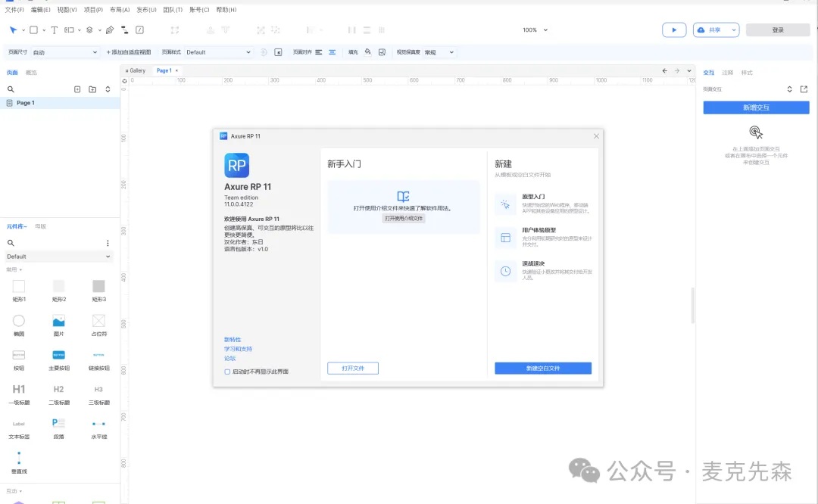Screen dimensions: 818x504
Task: Pick the H1 一级标题 widget
Action: pos(19,394)
